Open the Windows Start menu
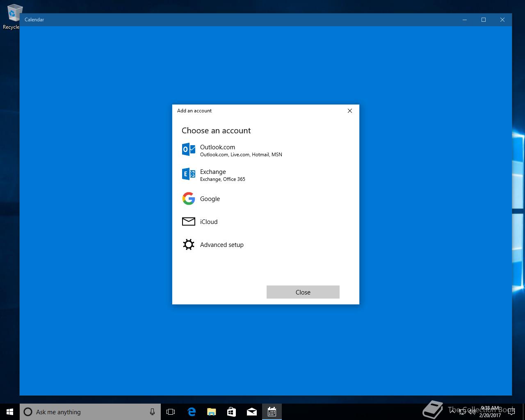The height and width of the screenshot is (420, 525). (10, 412)
